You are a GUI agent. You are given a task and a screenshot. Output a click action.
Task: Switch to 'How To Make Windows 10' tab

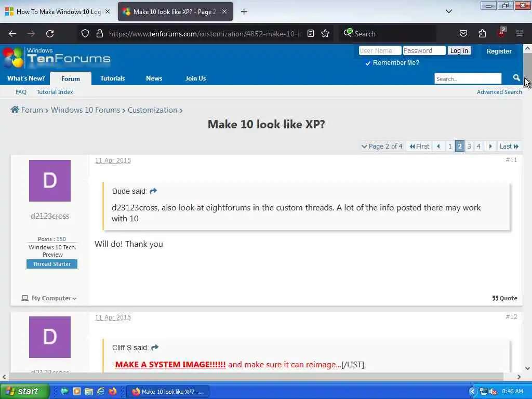pos(58,11)
